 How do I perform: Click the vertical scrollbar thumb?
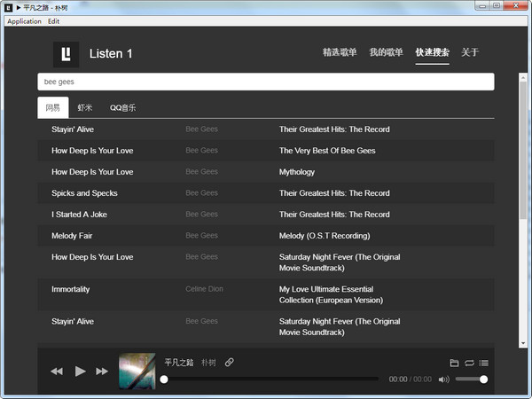click(523, 151)
